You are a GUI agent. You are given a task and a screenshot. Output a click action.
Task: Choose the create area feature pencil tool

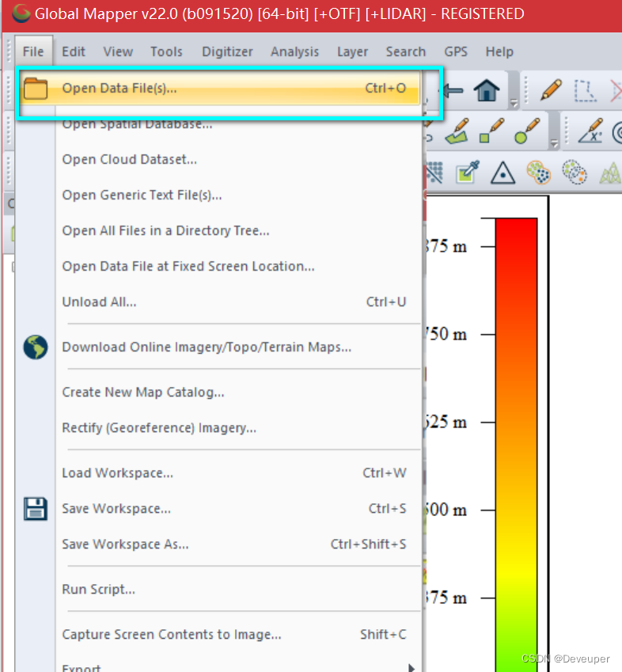[457, 131]
